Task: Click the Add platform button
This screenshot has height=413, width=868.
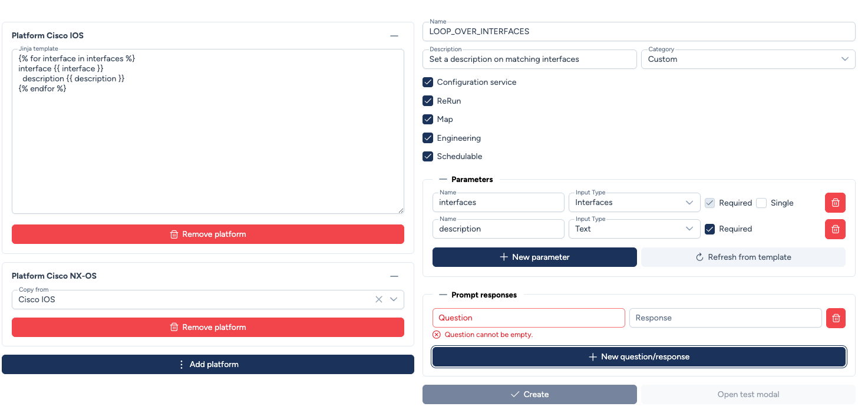Action: click(x=208, y=365)
